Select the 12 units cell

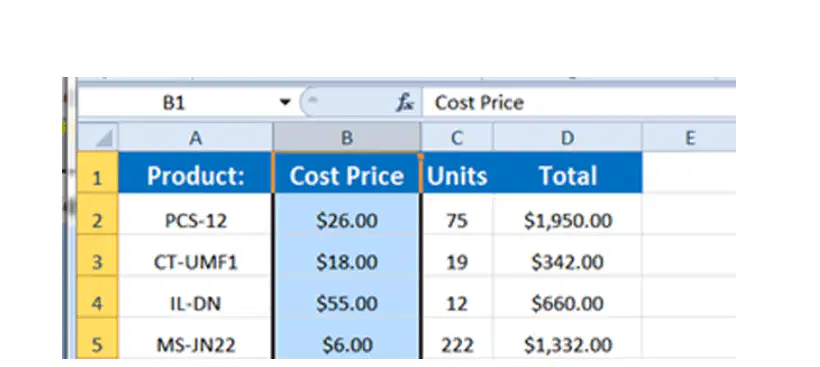(x=457, y=297)
